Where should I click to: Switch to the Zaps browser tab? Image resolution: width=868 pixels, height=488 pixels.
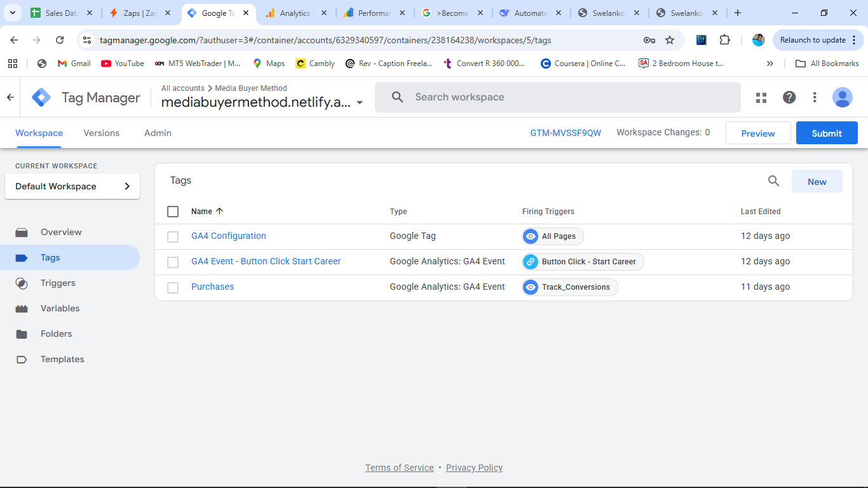(139, 13)
